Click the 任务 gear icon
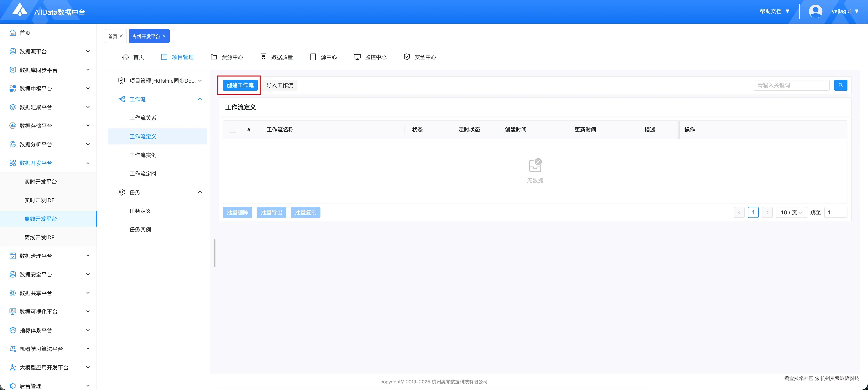Viewport: 868px width, 390px height. tap(122, 192)
